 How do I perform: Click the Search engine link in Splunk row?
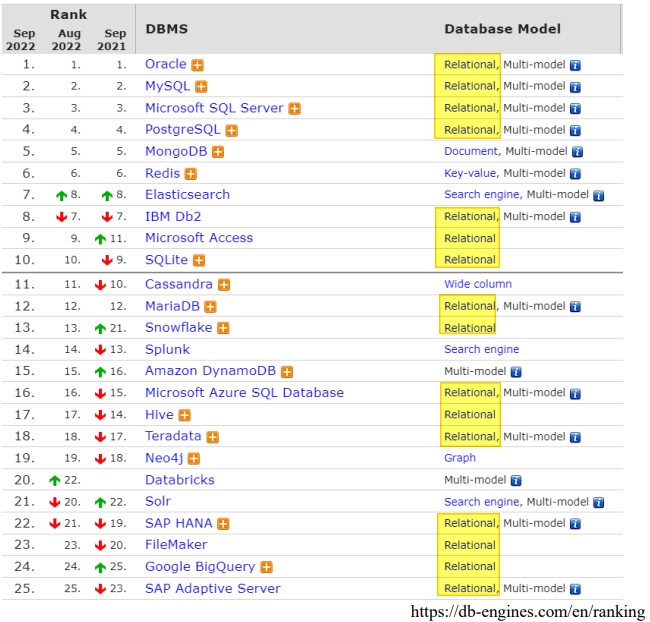[x=481, y=350]
